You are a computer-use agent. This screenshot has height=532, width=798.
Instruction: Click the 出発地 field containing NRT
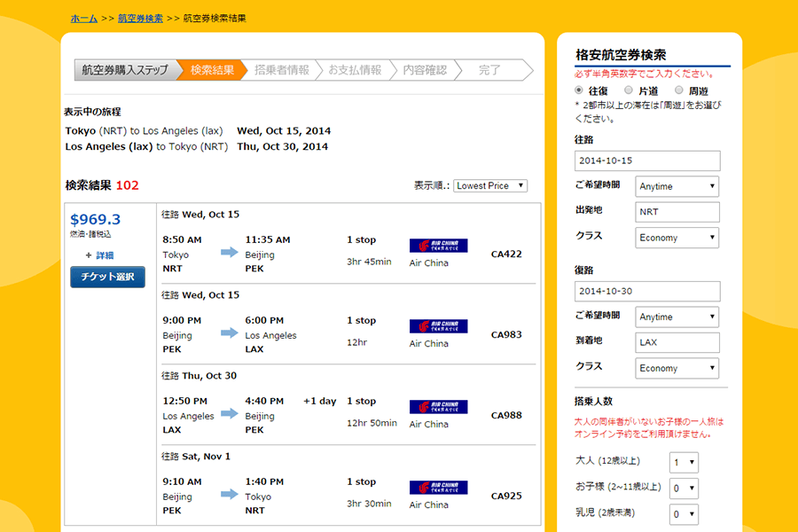677,212
